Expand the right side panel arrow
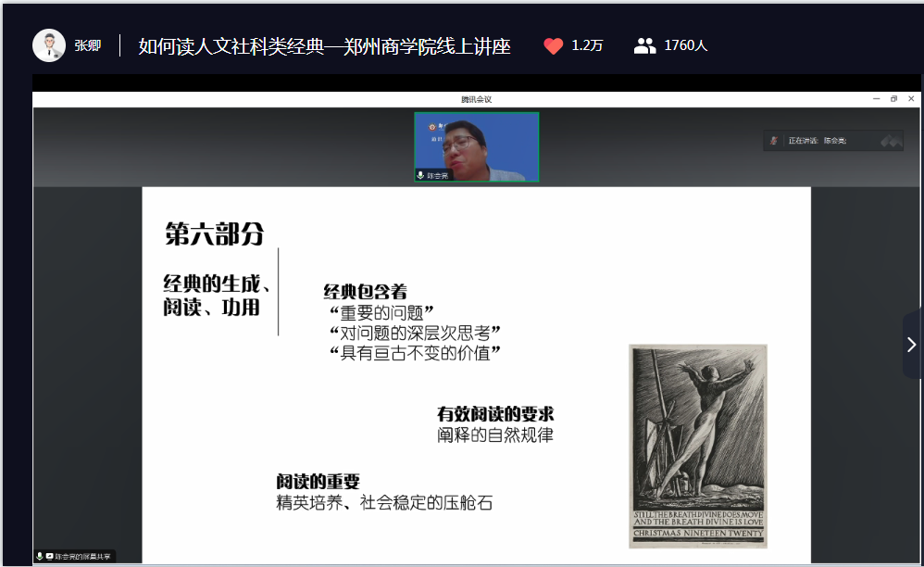924x567 pixels. [912, 345]
